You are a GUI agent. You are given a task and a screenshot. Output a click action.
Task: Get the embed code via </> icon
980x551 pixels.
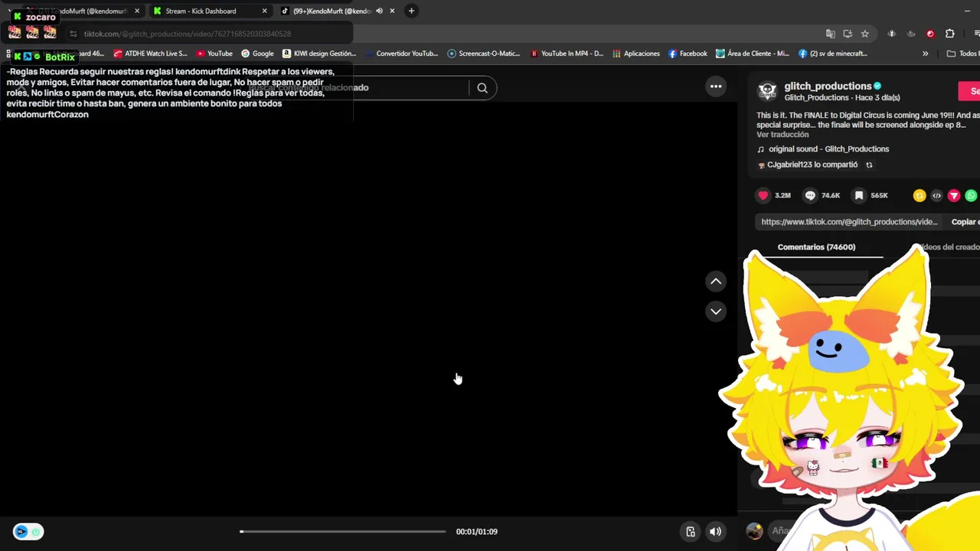tap(936, 195)
